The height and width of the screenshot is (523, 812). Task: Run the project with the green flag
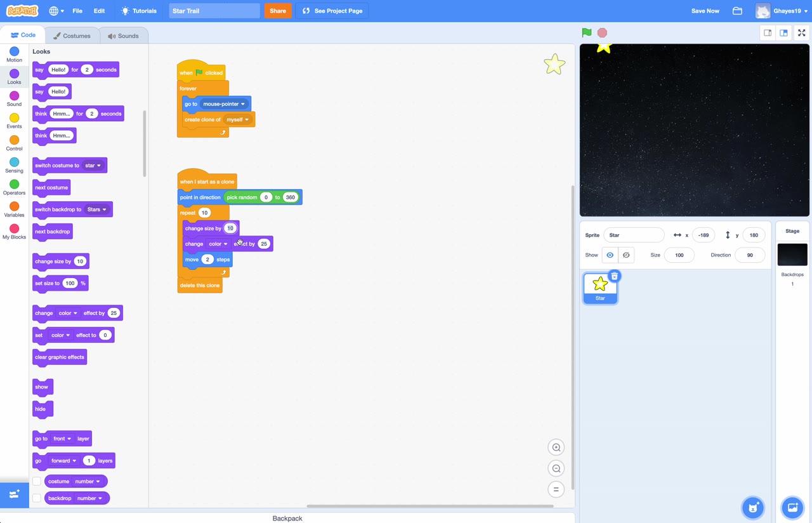(x=586, y=32)
